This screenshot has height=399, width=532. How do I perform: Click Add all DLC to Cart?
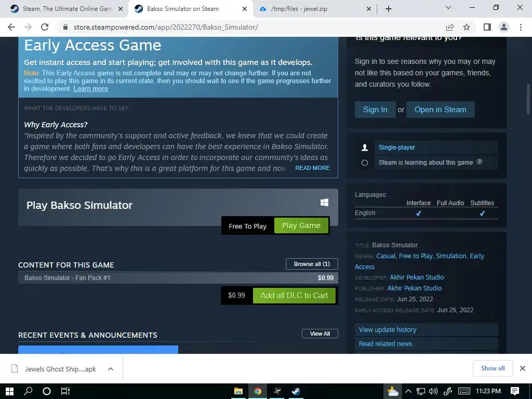[x=294, y=296]
